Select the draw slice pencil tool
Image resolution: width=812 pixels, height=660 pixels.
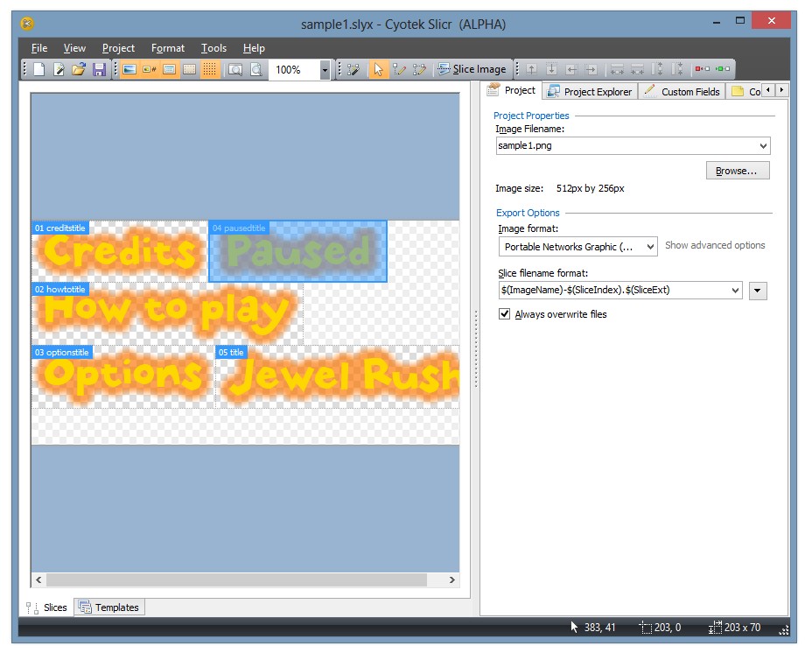399,69
